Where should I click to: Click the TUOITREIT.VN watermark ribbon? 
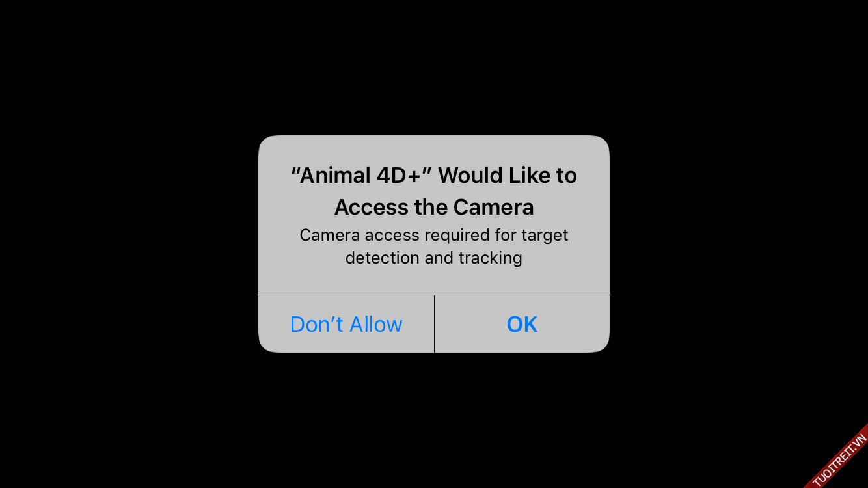pyautogui.click(x=839, y=459)
